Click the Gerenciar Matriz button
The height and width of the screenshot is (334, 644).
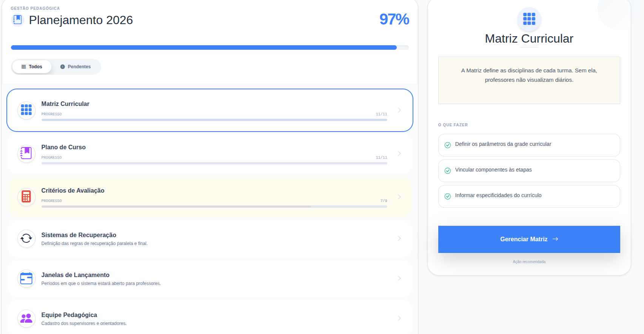coord(529,239)
